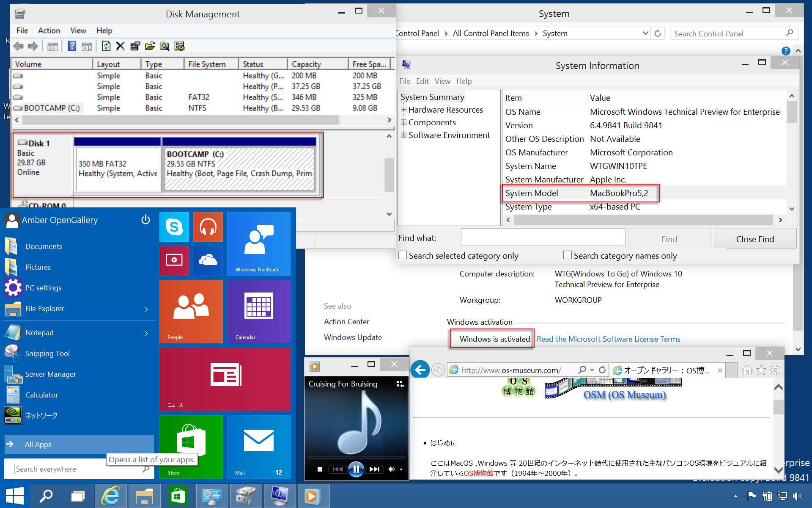Viewport: 812px width, 508px height.
Task: Open the Skype tile in Start menu
Action: 174,227
